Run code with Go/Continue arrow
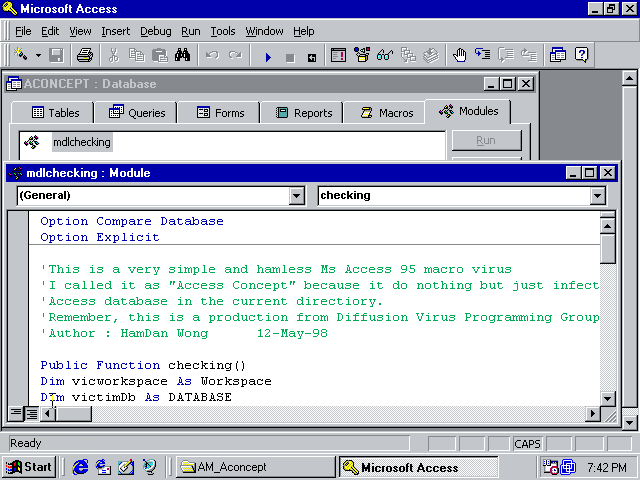The width and height of the screenshot is (640, 480). (268, 57)
